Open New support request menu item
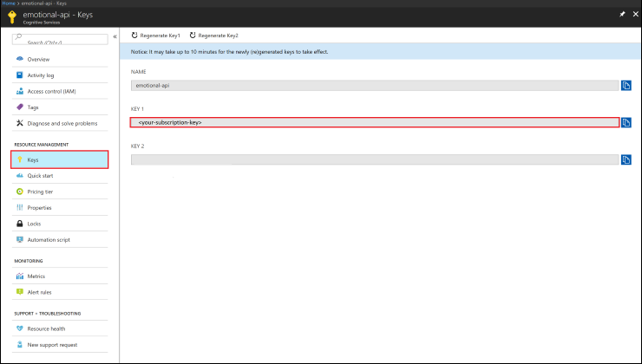Viewport: 642px width, 364px height. click(x=60, y=344)
